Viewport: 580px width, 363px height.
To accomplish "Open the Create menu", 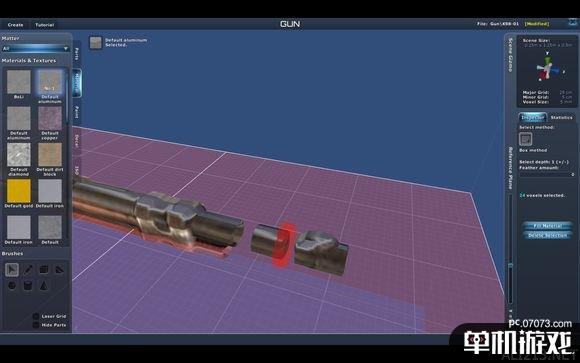I will pos(16,25).
